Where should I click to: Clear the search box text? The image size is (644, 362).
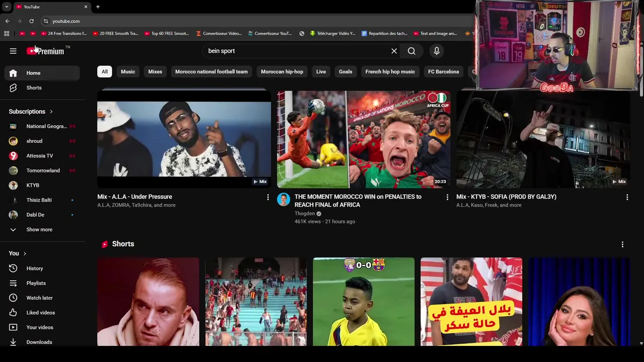394,51
